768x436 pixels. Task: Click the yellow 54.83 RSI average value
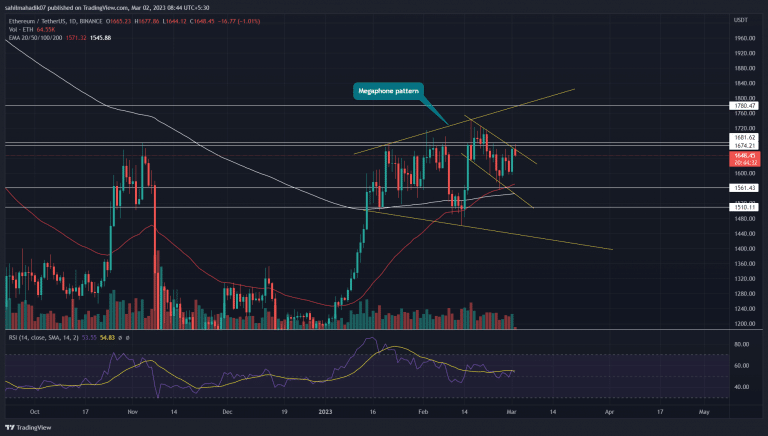coord(107,338)
